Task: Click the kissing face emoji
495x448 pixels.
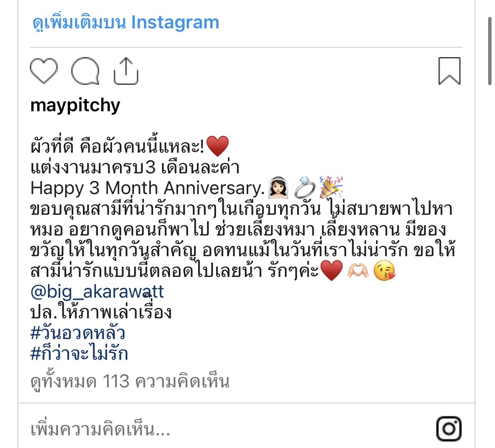Action: (384, 271)
